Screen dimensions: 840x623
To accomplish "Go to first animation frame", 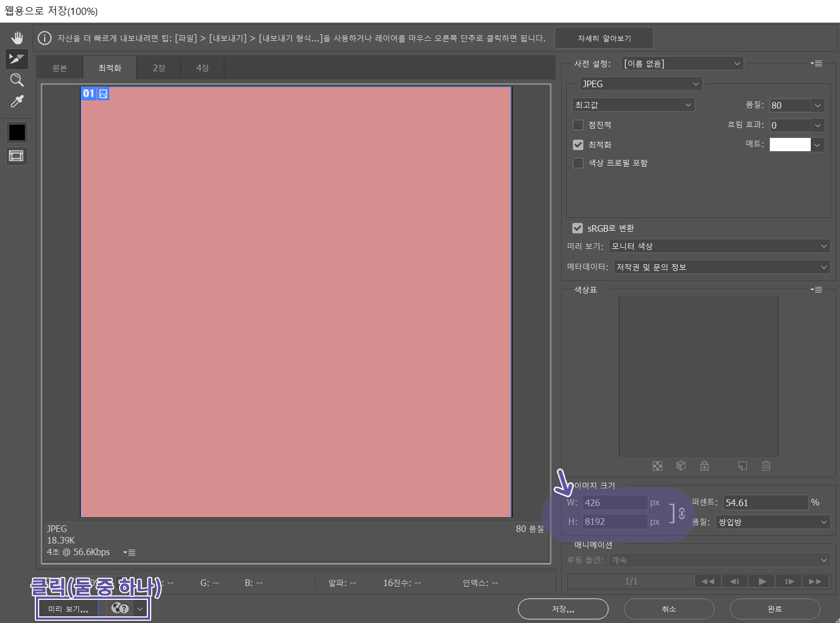I will (x=708, y=581).
